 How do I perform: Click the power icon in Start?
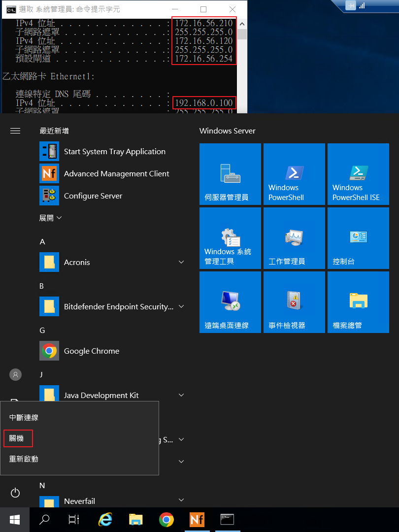click(15, 493)
